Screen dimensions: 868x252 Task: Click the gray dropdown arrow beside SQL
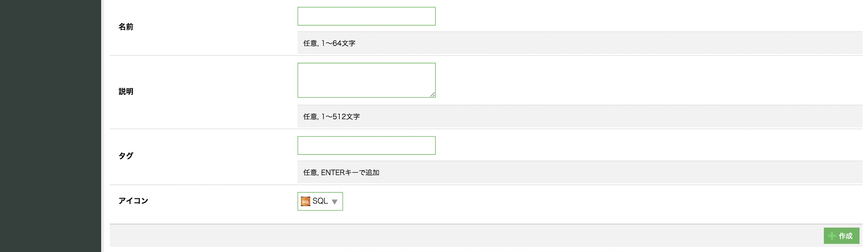[x=335, y=202]
